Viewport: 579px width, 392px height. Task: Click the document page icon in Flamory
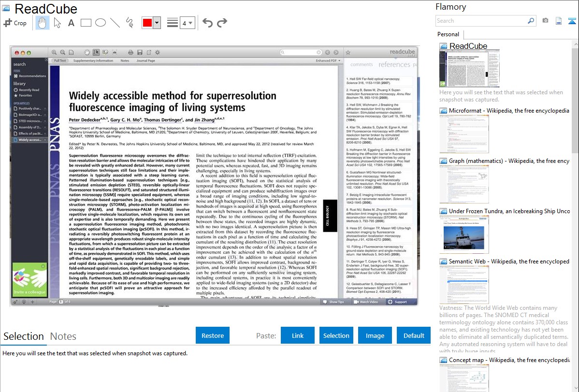559,21
